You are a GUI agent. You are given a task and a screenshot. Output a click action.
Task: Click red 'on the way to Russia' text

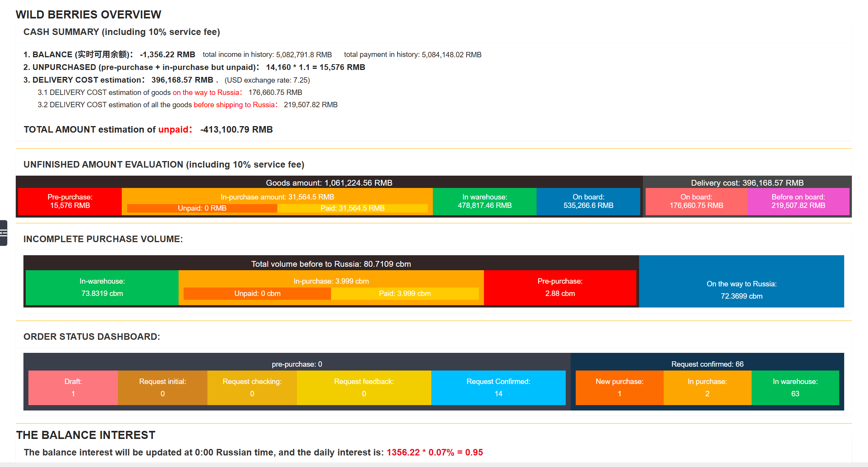[206, 92]
